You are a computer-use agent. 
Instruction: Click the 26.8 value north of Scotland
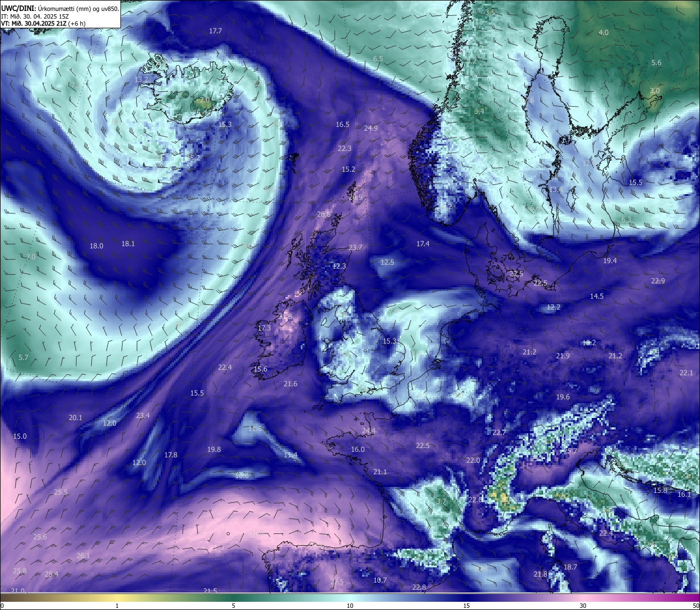tap(324, 214)
